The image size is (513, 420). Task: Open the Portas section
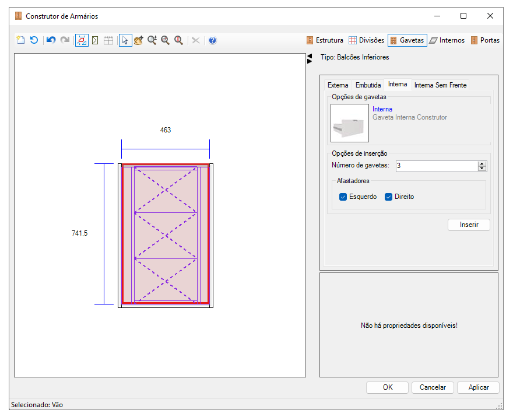point(485,40)
